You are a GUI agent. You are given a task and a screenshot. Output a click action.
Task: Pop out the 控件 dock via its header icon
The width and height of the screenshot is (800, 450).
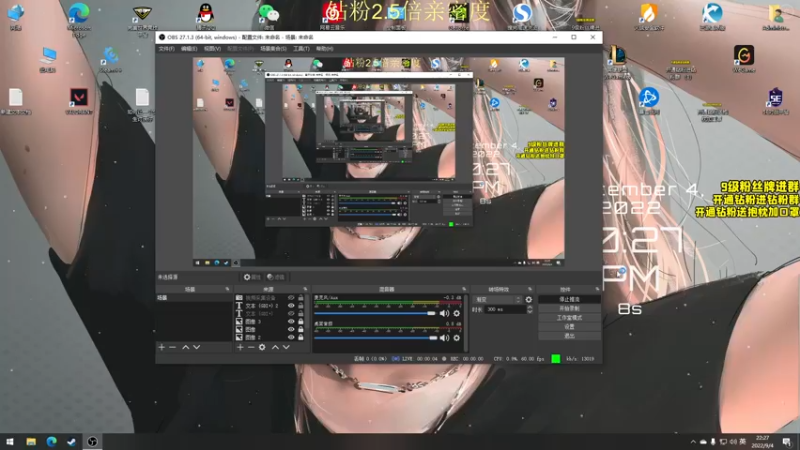point(597,289)
